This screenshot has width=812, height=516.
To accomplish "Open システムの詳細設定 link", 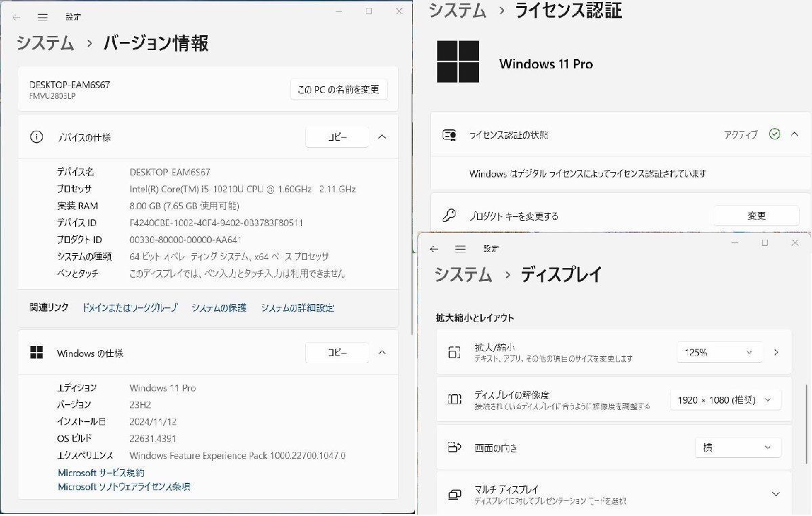I will [298, 307].
